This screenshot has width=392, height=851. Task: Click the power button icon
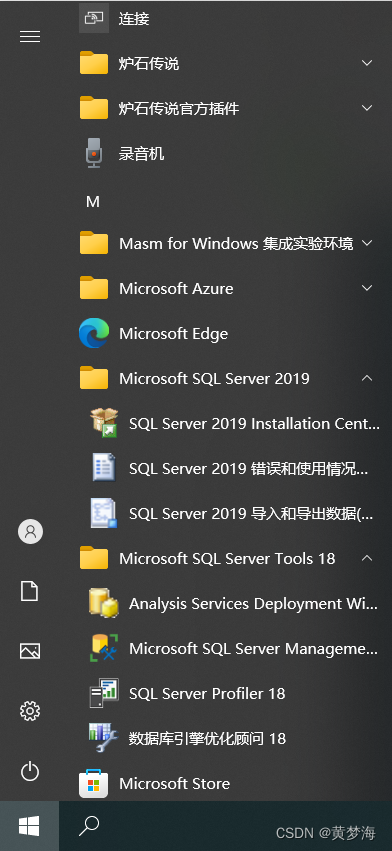click(x=30, y=771)
